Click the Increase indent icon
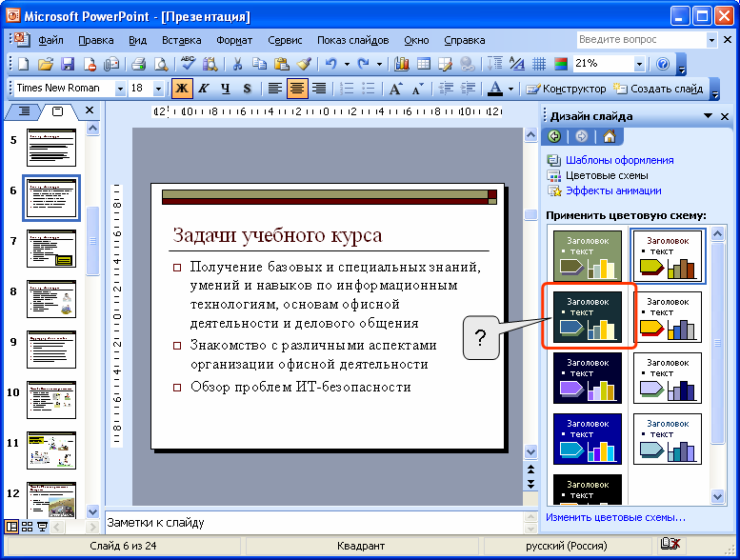Screen dimensions: 740x560 click(x=468, y=89)
